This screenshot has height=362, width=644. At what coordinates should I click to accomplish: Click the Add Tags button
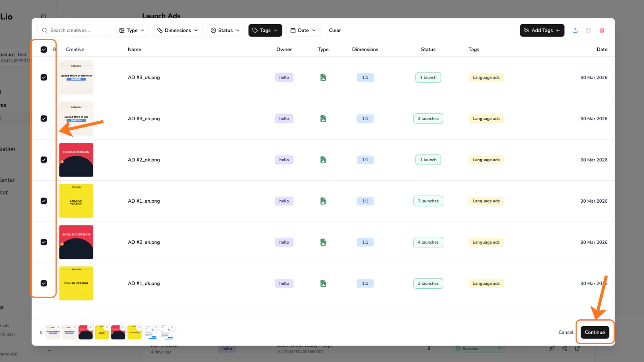tap(542, 30)
